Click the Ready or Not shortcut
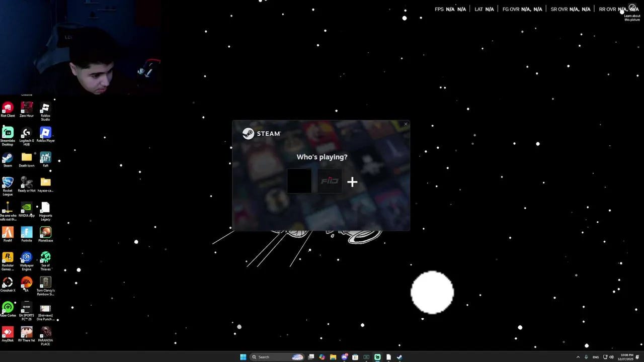The image size is (644, 362). 27,185
